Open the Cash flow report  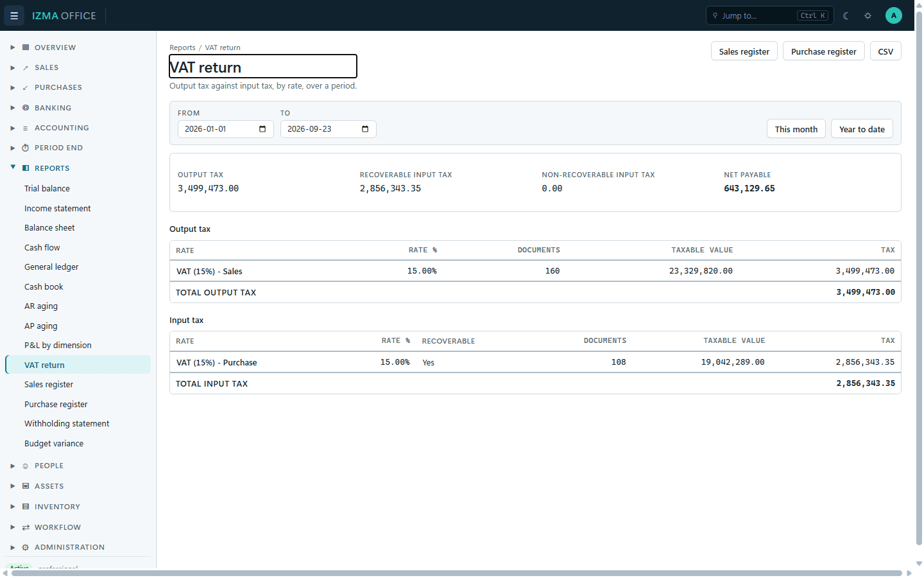tap(78, 248)
